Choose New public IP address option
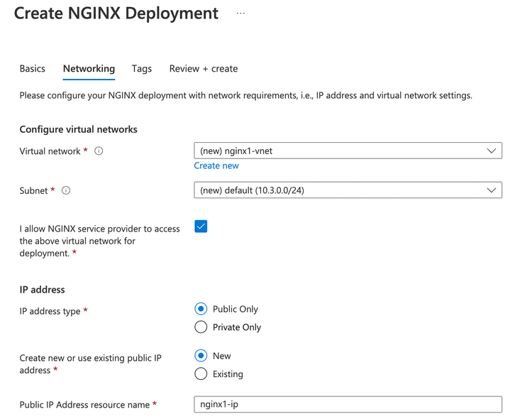This screenshot has width=532, height=419. [x=201, y=356]
